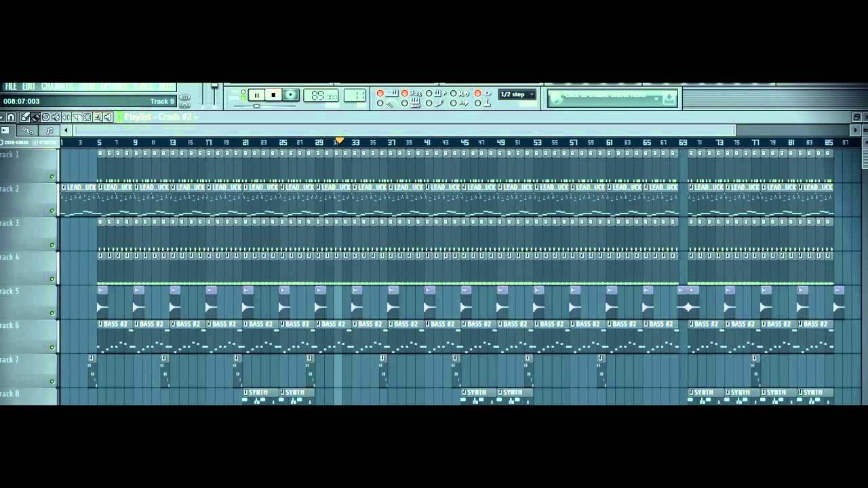
Task: Stop playback with the stop button
Action: tap(273, 95)
